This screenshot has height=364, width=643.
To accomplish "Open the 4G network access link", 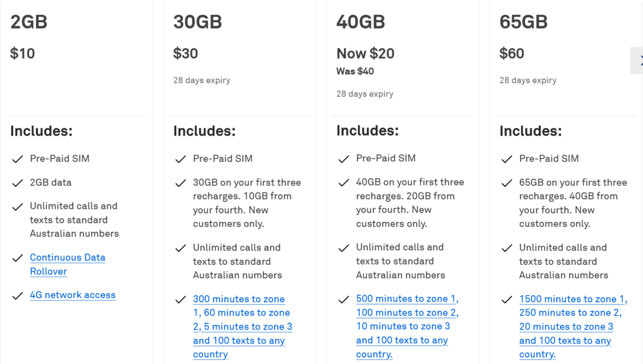I will click(73, 295).
